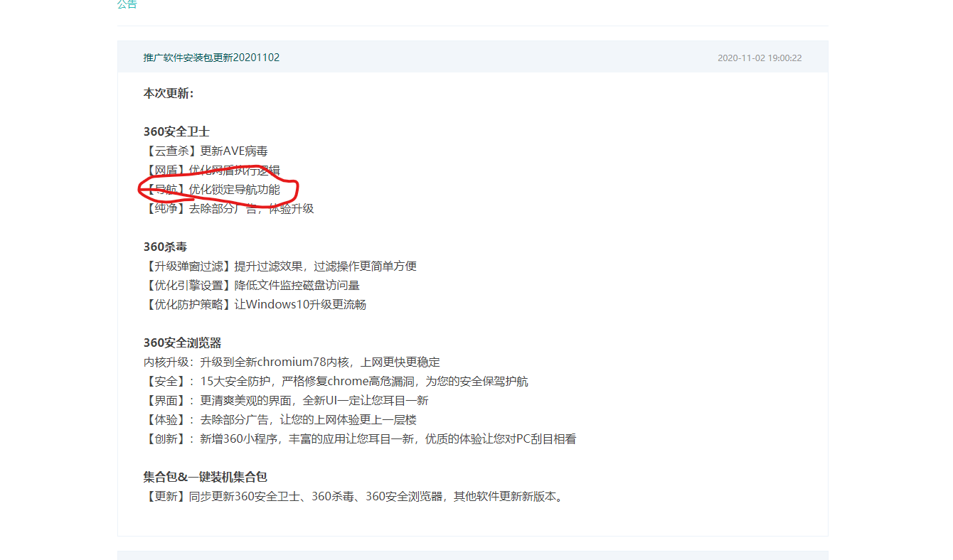Click the line 内核升级：升级到全新chromium78内核
The height and width of the screenshot is (560, 953).
pos(292,362)
